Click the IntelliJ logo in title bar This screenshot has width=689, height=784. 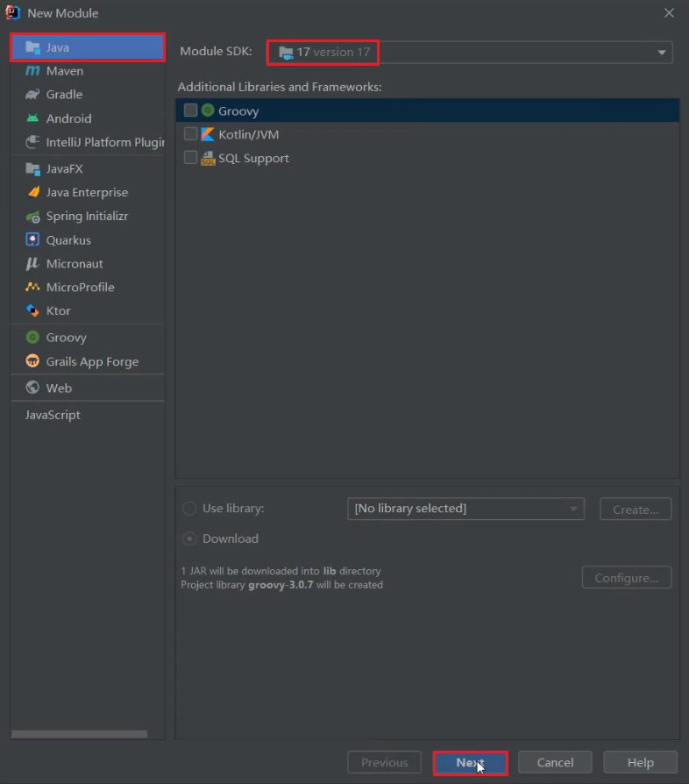click(12, 12)
